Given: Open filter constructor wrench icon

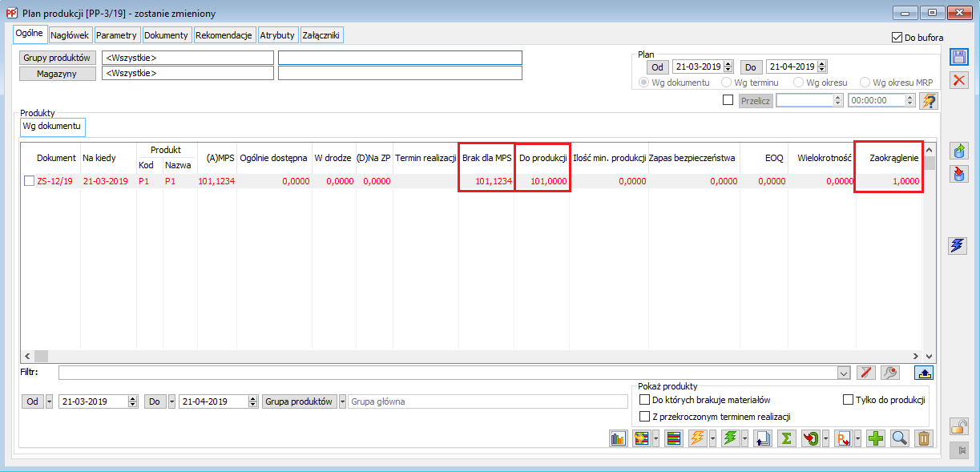Looking at the screenshot, I should [x=889, y=373].
